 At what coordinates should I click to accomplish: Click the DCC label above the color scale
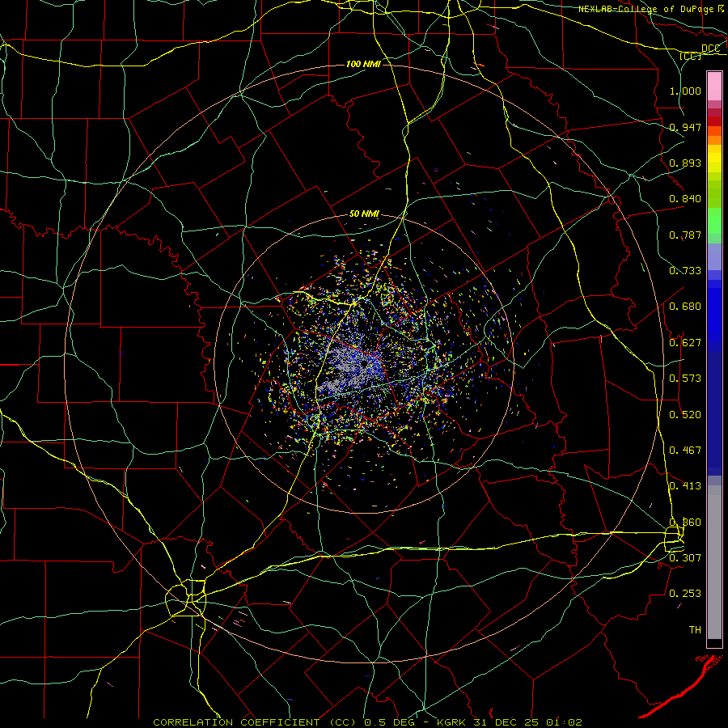(x=710, y=49)
